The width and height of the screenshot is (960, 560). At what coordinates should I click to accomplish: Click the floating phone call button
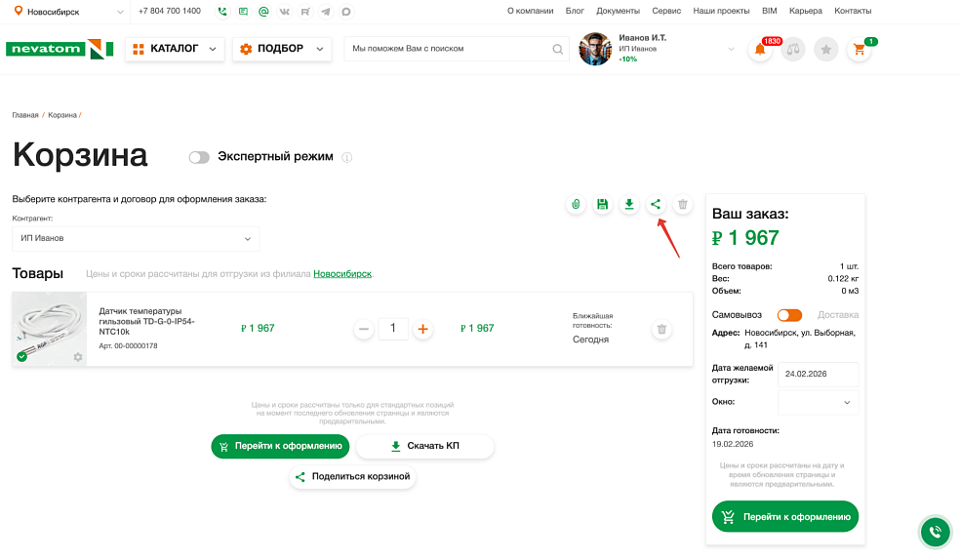[x=935, y=532]
